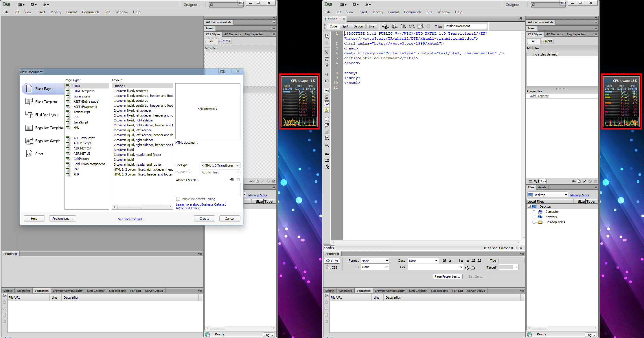644x338 pixels.
Task: Expand Computer node in right window's Files tree
Action: (534, 212)
